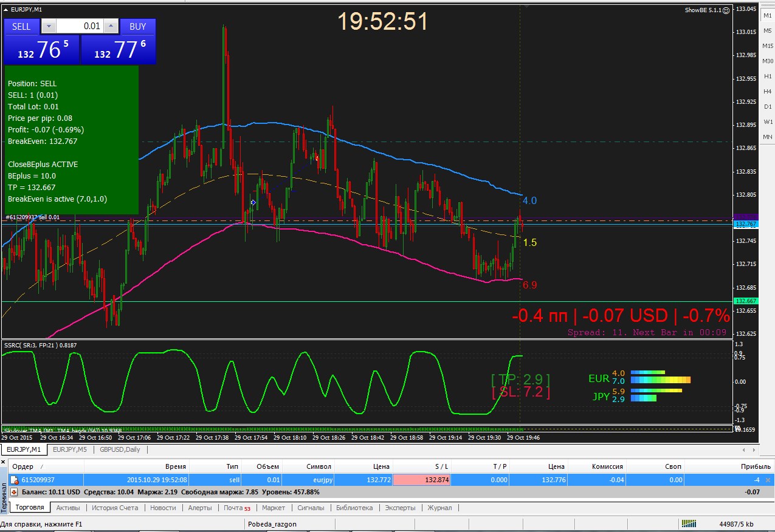This screenshot has height=532, width=775.
Task: Open the Библиотека terminal tab
Action: pyautogui.click(x=354, y=508)
